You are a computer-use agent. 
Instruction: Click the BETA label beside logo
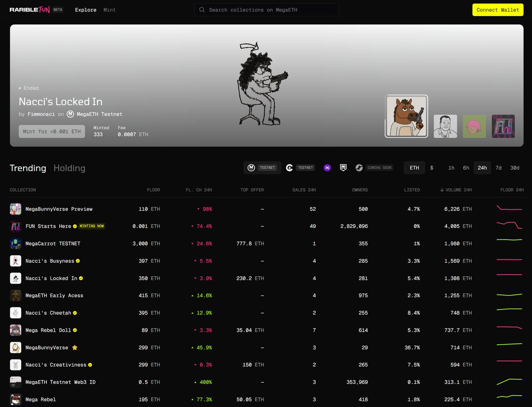tap(58, 10)
